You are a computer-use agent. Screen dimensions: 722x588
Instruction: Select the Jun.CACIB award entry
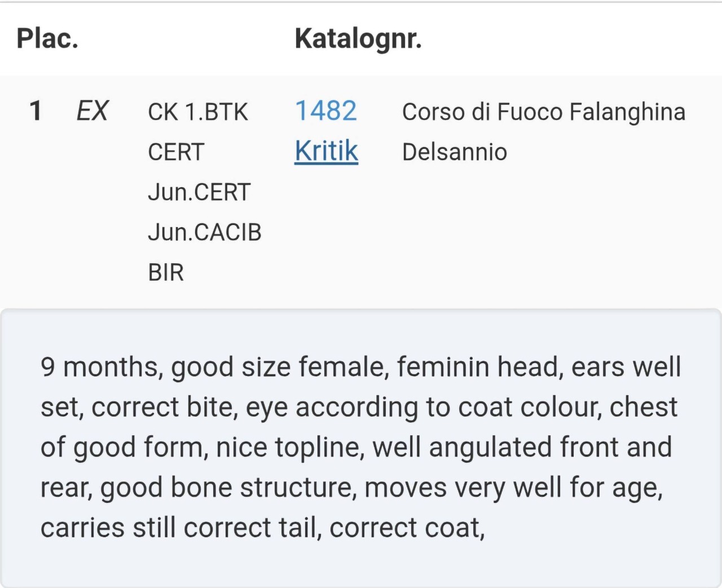click(x=204, y=232)
